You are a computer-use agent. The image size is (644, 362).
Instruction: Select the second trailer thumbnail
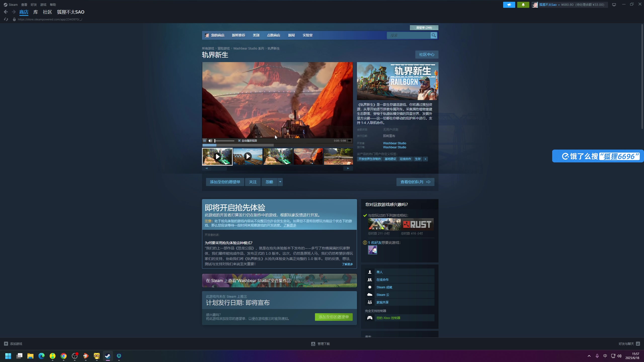[x=248, y=156]
